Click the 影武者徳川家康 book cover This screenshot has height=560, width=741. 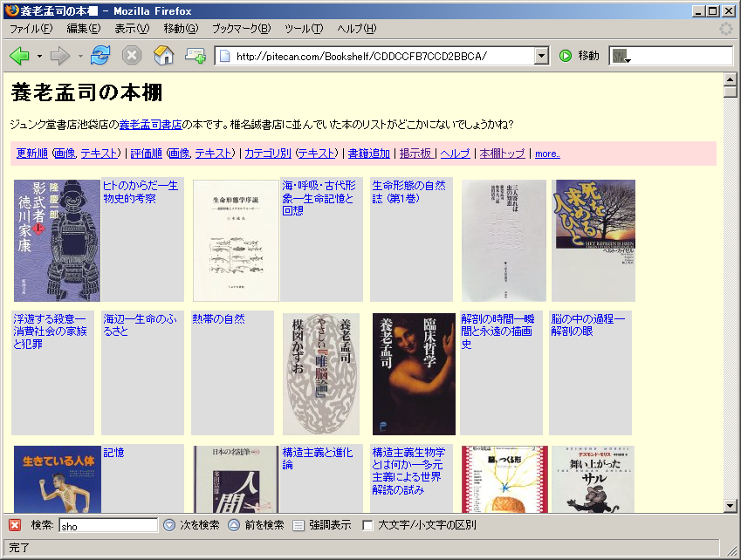(57, 241)
